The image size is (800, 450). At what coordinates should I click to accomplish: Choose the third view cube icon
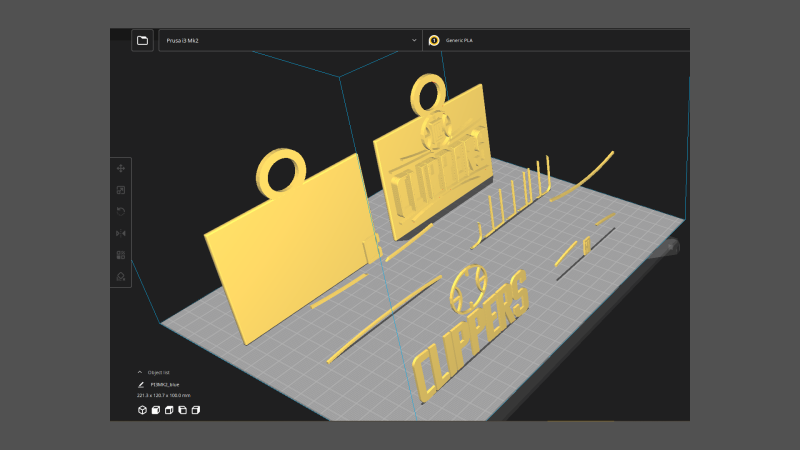(169, 410)
